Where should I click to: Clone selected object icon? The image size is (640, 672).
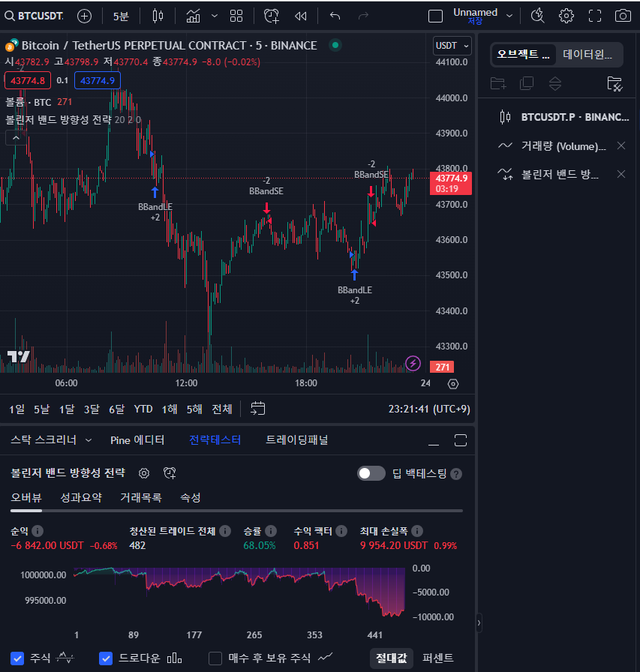click(527, 83)
